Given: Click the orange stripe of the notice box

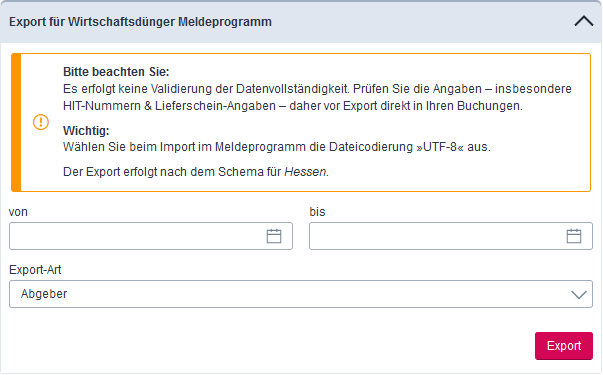Looking at the screenshot, I should click(16, 122).
